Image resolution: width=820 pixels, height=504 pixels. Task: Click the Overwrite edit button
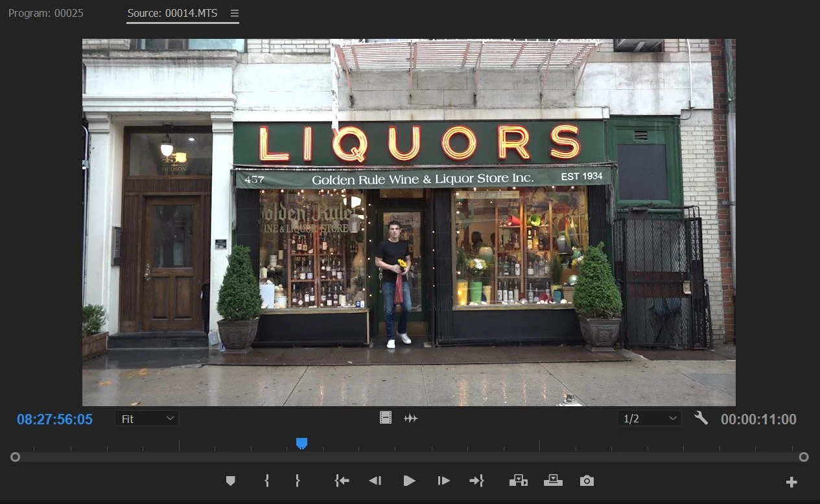point(553,481)
